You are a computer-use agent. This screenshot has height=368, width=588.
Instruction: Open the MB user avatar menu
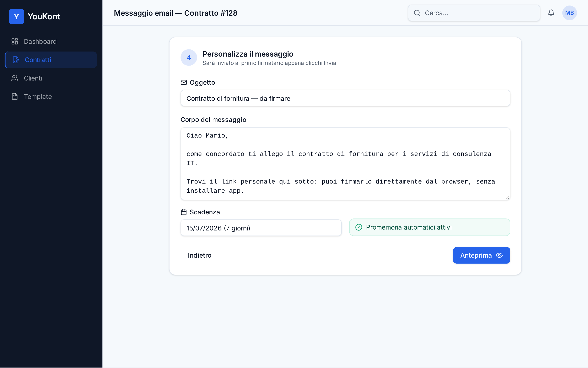(569, 13)
